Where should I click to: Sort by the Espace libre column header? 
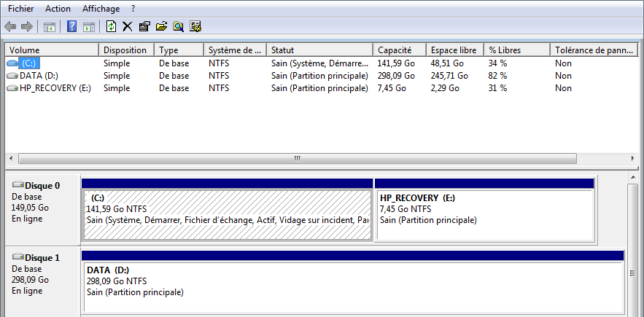click(455, 50)
